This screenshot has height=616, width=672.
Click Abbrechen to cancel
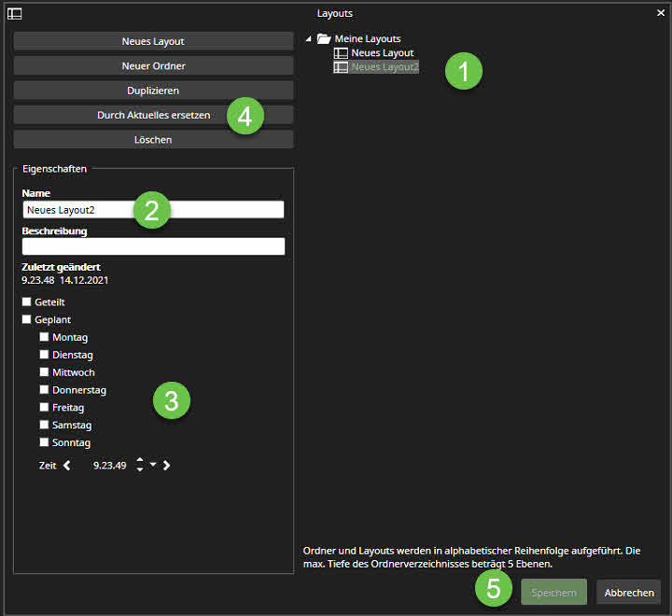(628, 592)
